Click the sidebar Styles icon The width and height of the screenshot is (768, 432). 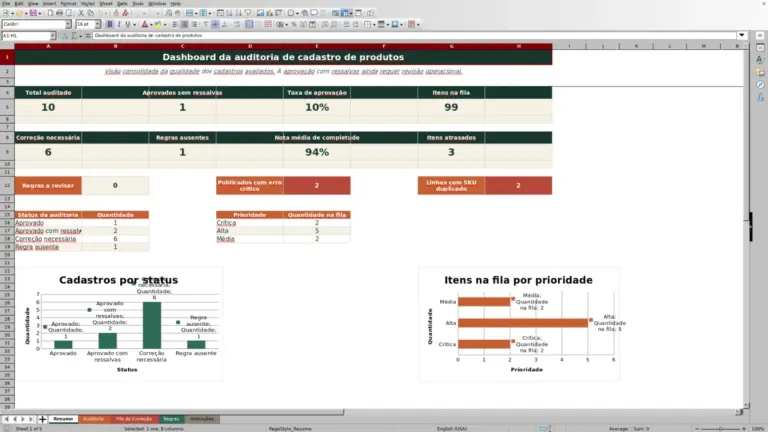(760, 60)
